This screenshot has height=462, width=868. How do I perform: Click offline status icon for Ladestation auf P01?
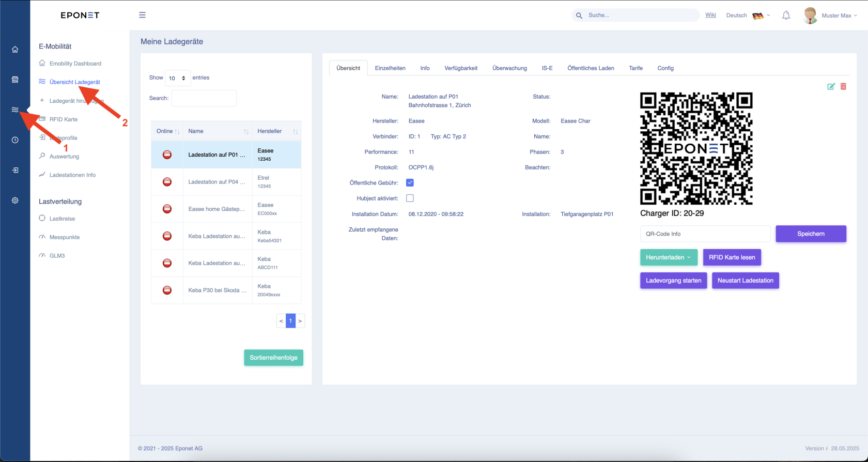pyautogui.click(x=167, y=155)
